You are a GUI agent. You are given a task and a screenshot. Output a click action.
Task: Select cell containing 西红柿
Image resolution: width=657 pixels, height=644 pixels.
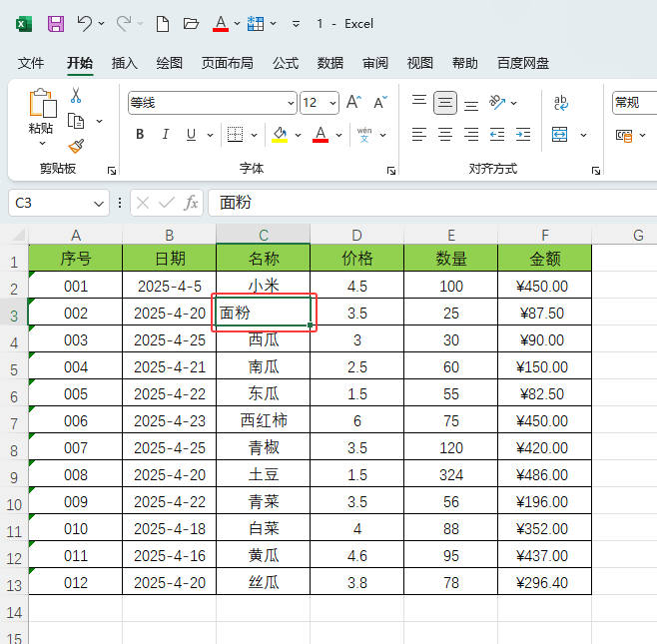tap(264, 420)
